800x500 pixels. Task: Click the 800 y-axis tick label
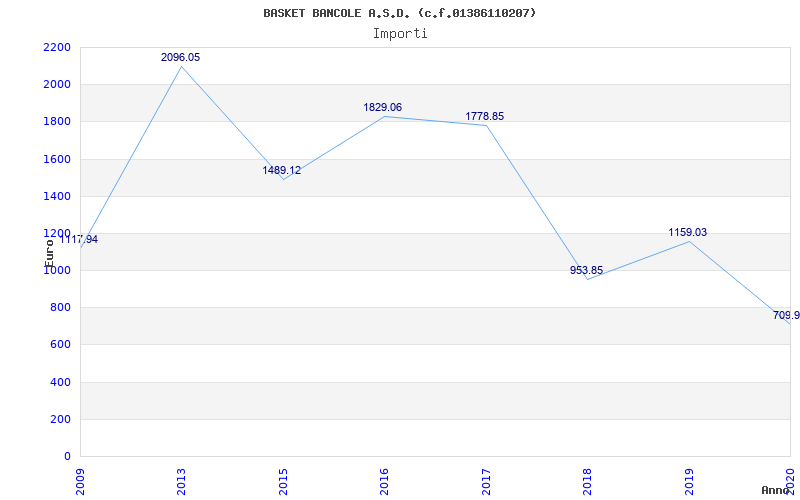(x=61, y=308)
